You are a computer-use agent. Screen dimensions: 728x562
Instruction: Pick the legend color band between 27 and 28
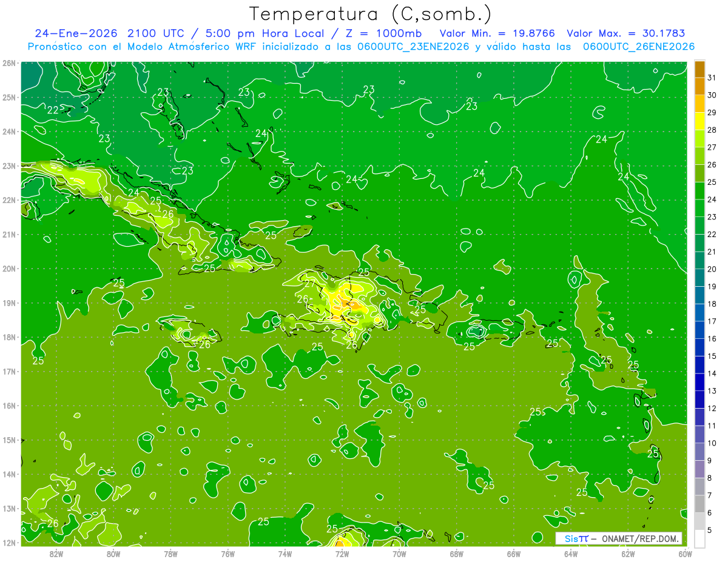click(699, 138)
